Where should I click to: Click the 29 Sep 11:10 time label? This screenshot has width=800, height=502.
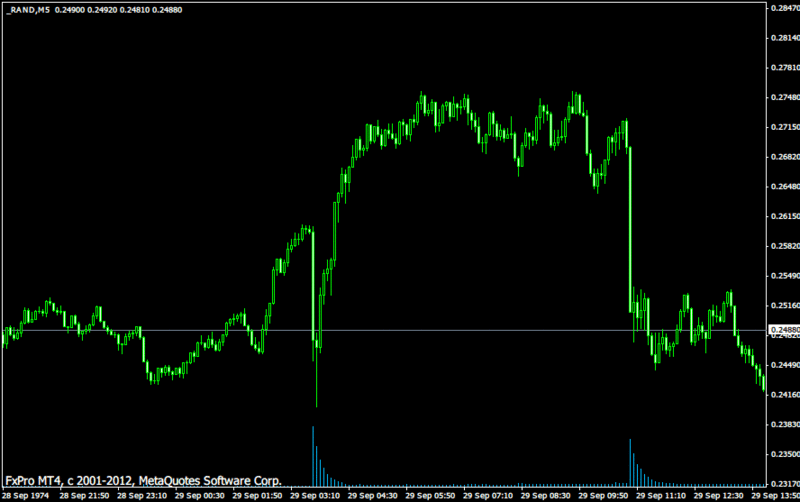point(661,496)
